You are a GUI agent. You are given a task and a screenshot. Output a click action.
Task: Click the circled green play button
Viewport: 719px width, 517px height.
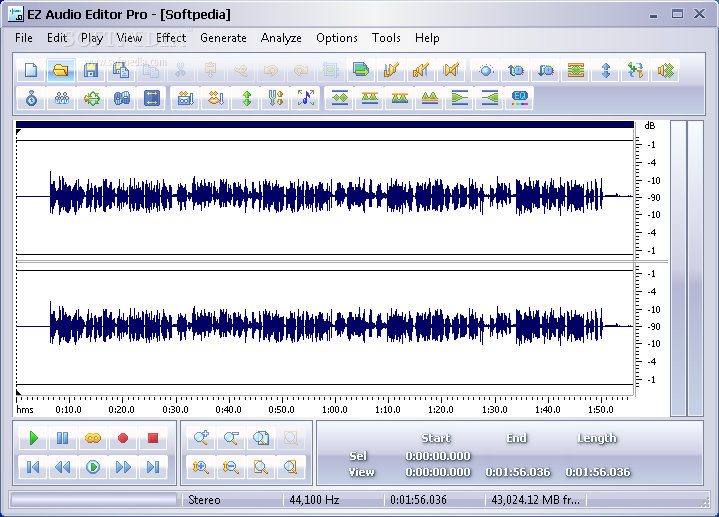[x=93, y=467]
